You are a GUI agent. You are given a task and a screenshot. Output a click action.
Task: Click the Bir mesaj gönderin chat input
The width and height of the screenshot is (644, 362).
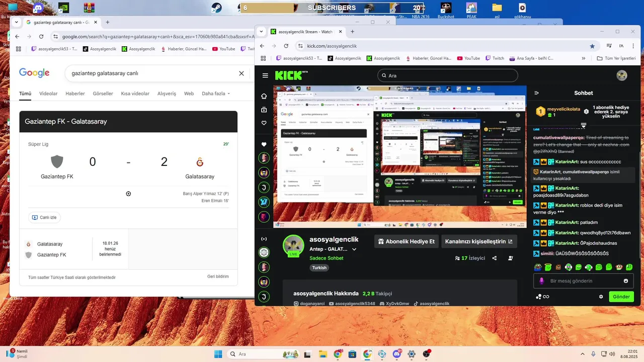point(584,281)
